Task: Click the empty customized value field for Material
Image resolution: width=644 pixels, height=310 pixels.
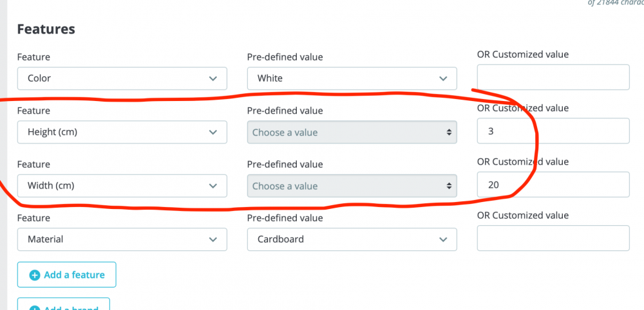Action: 553,238
